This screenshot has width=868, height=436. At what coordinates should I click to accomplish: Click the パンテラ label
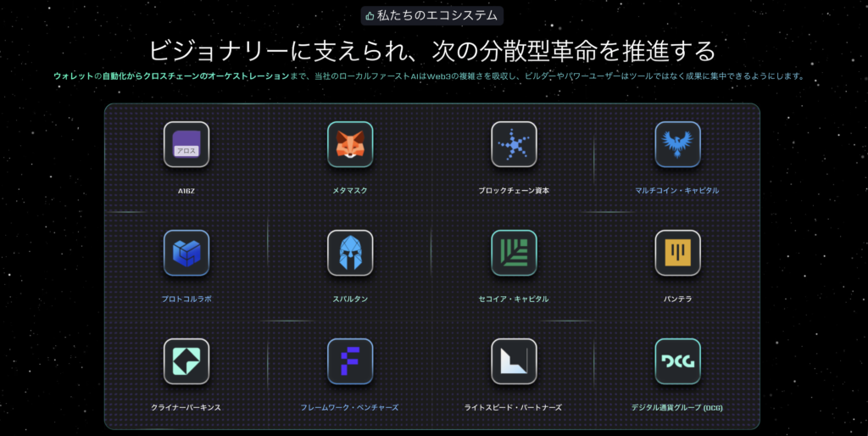677,299
